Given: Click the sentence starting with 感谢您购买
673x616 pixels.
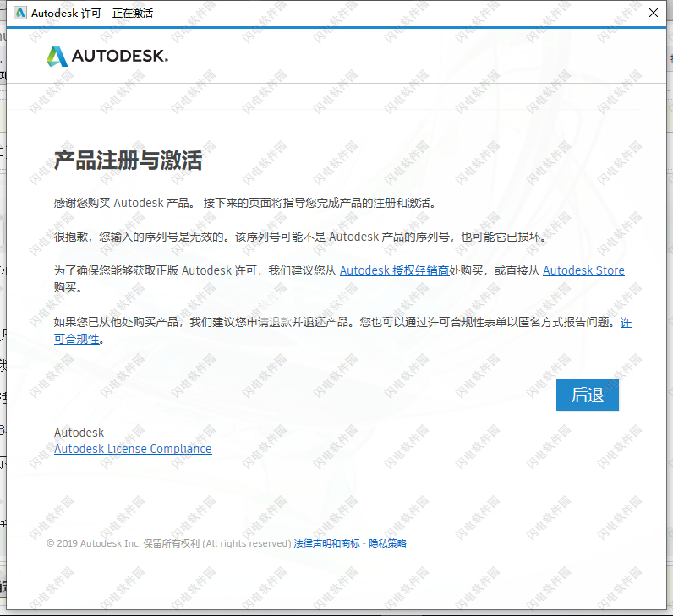Looking at the screenshot, I should [244, 203].
